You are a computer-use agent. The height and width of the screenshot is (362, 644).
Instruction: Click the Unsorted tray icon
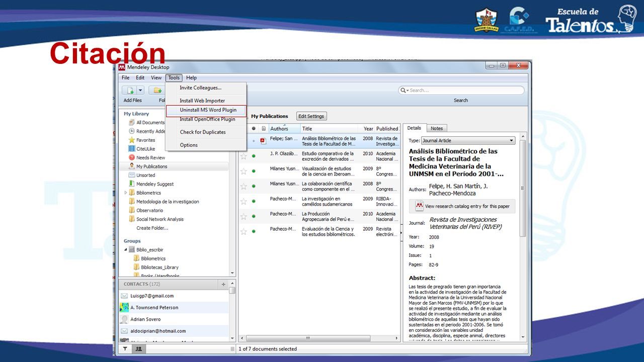(x=132, y=175)
